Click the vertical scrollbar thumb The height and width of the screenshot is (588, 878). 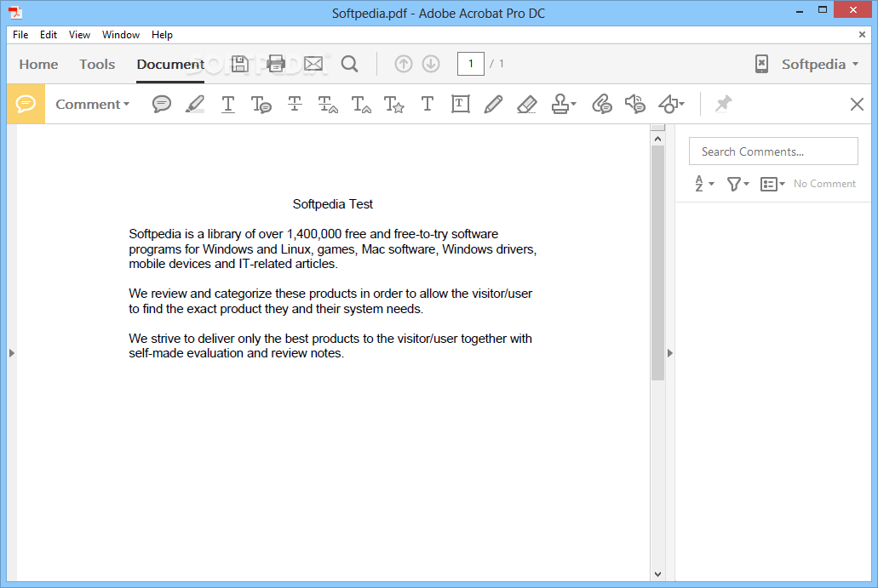click(x=658, y=263)
